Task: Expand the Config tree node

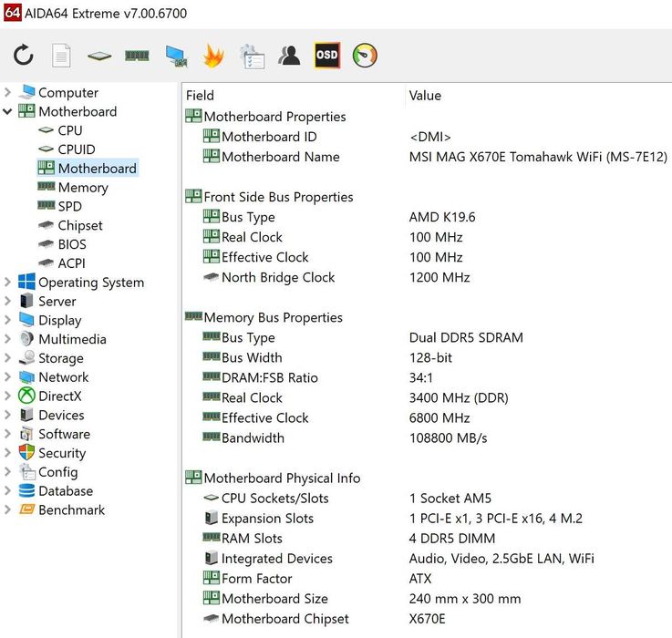Action: pyautogui.click(x=7, y=471)
